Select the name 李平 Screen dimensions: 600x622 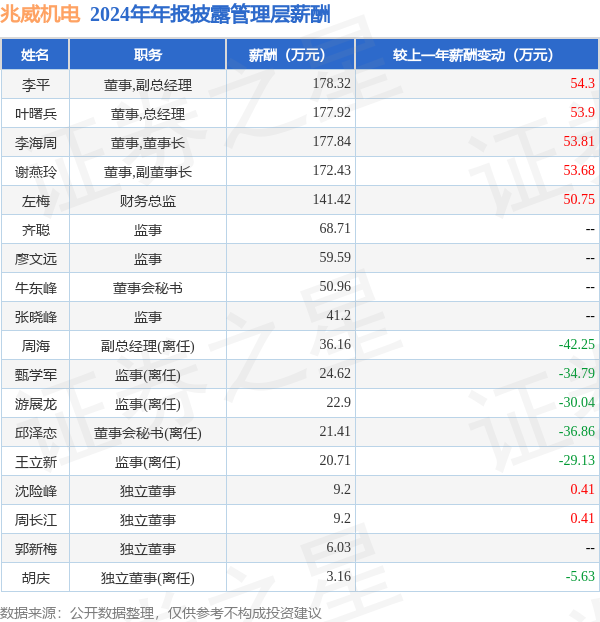click(35, 84)
